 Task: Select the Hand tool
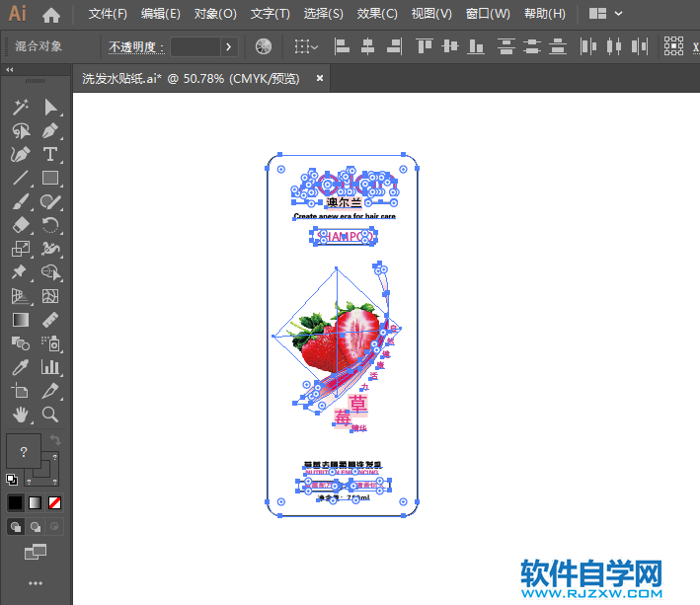(x=21, y=415)
